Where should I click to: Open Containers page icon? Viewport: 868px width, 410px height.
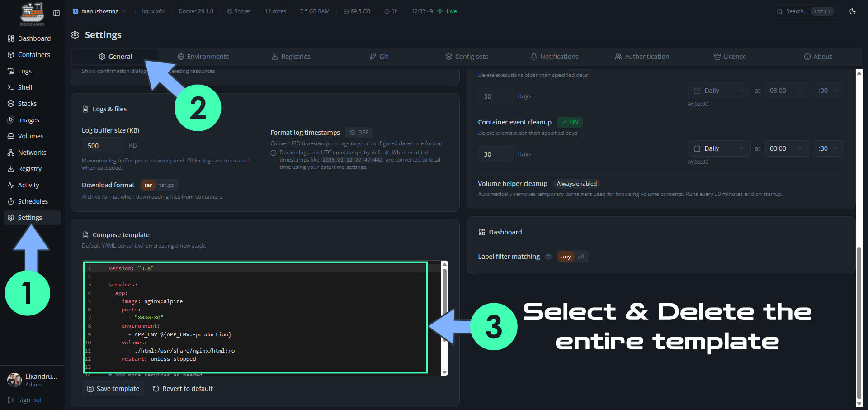(x=11, y=55)
